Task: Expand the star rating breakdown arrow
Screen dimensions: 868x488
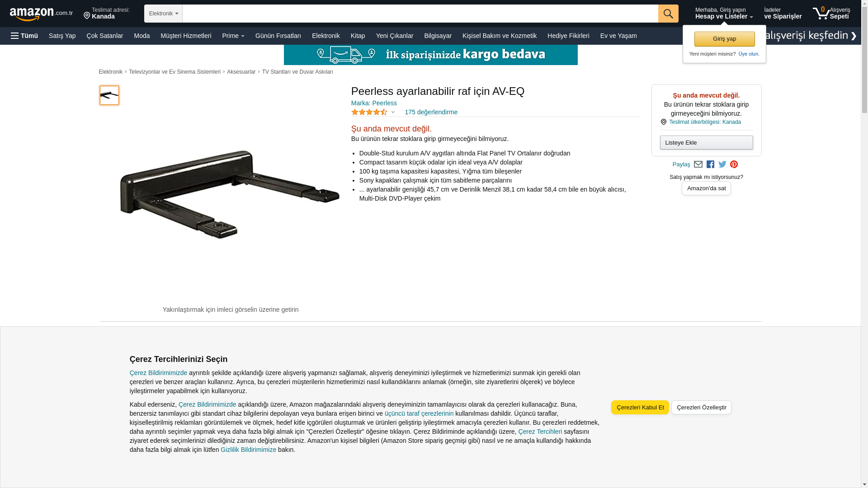Action: tap(393, 112)
